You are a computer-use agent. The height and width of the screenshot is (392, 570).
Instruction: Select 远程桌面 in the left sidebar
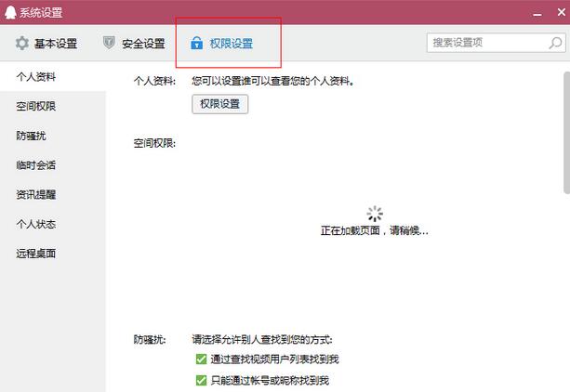36,254
